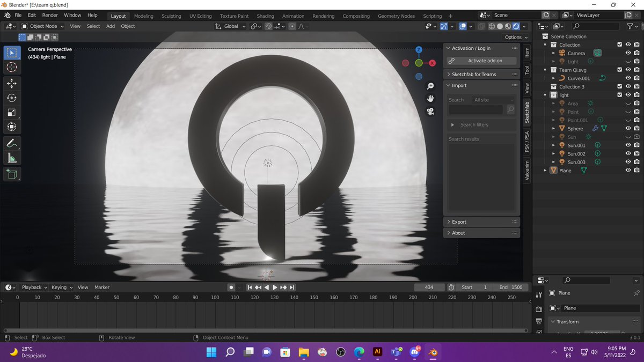Select the Transform tool

click(12, 127)
